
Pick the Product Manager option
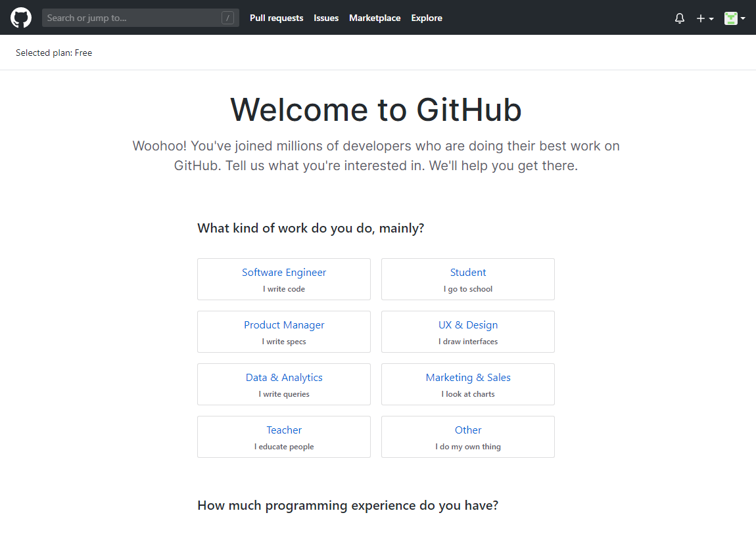click(284, 332)
